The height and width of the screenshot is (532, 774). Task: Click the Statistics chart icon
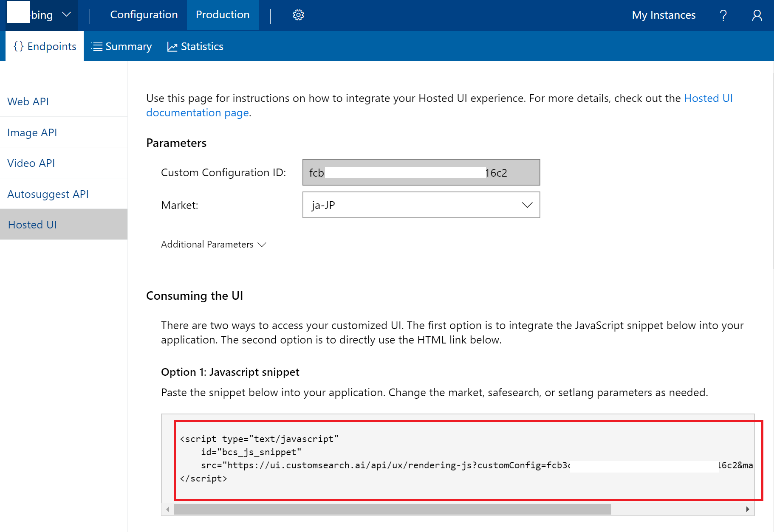[172, 46]
